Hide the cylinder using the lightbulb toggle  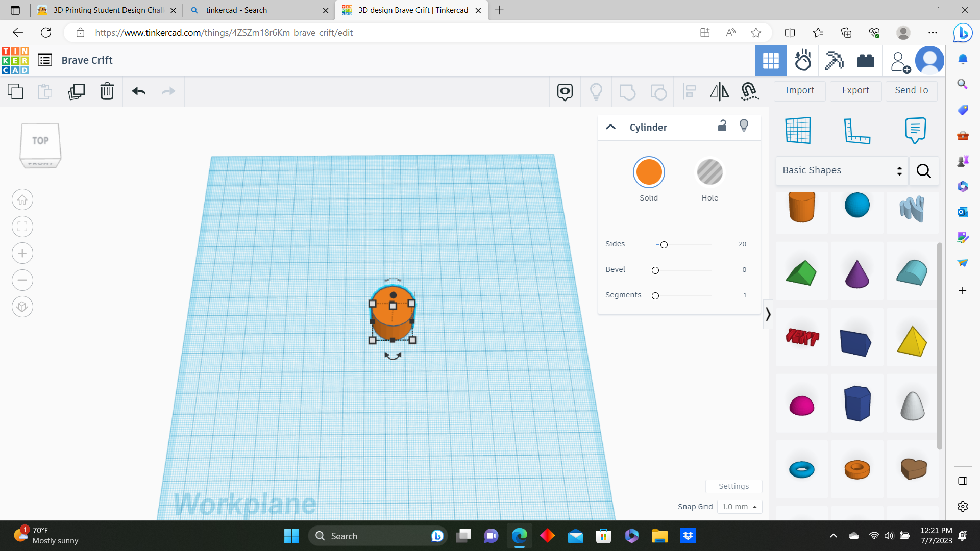point(744,126)
